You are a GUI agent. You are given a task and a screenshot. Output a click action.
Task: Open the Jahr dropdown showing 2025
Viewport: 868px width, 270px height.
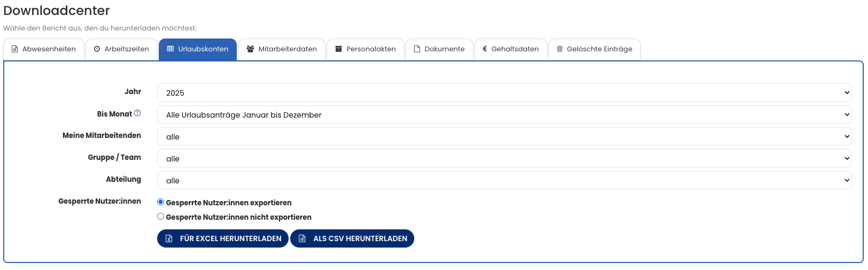coord(504,92)
